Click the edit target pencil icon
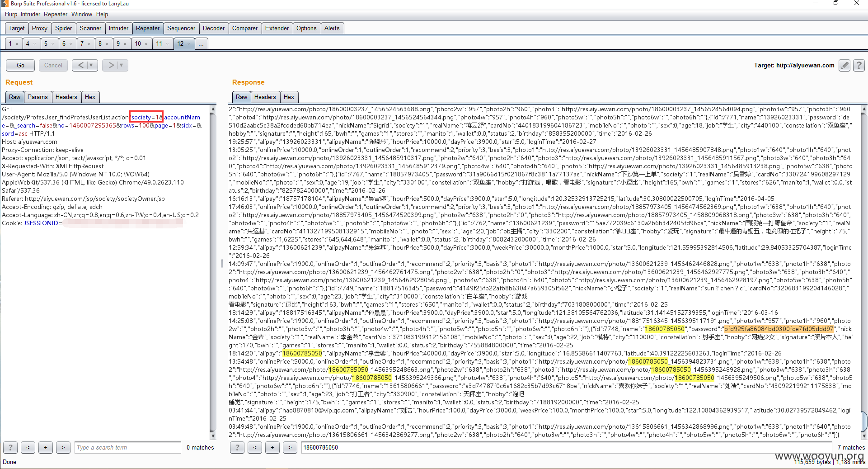The height and width of the screenshot is (469, 868). [844, 65]
